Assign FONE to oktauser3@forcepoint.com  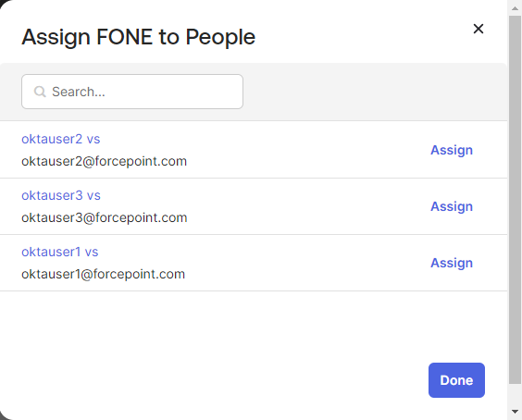click(452, 206)
